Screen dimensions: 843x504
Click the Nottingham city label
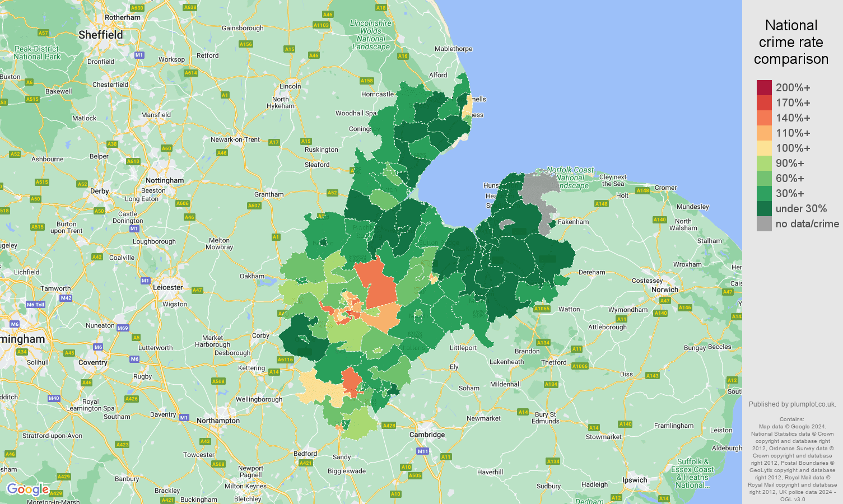tap(165, 180)
